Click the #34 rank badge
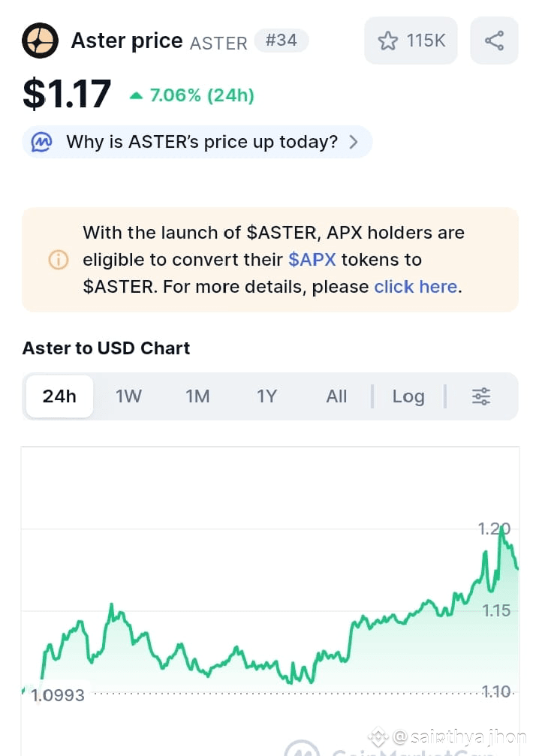 (x=282, y=40)
